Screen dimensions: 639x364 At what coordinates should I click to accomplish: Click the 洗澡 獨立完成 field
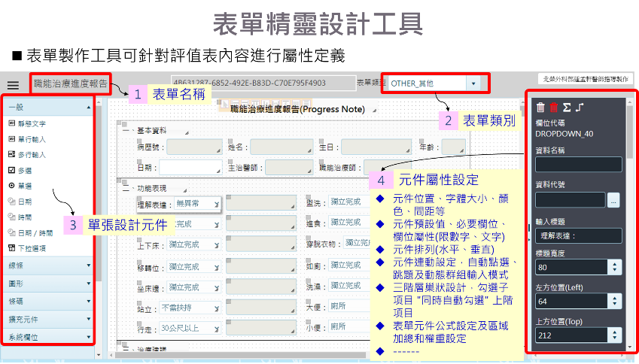(348, 286)
